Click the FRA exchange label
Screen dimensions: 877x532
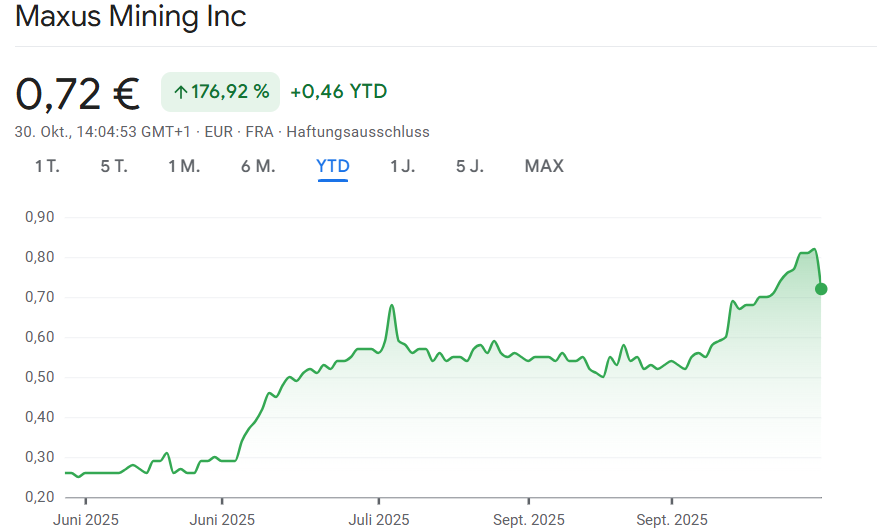259,131
